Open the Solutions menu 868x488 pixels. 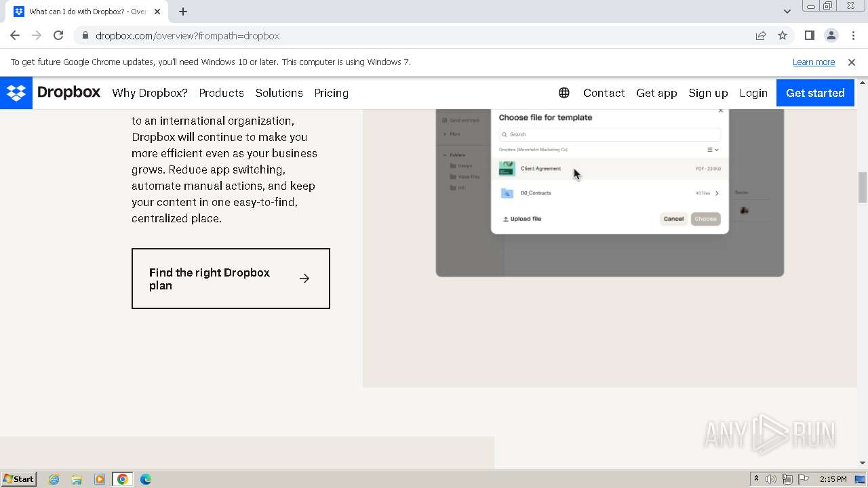(279, 93)
